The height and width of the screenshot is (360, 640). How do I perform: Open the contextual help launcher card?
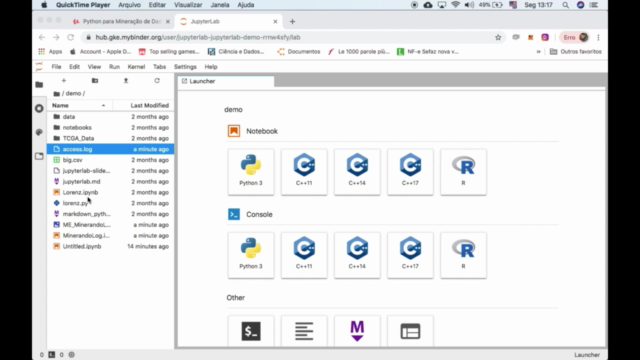[410, 331]
